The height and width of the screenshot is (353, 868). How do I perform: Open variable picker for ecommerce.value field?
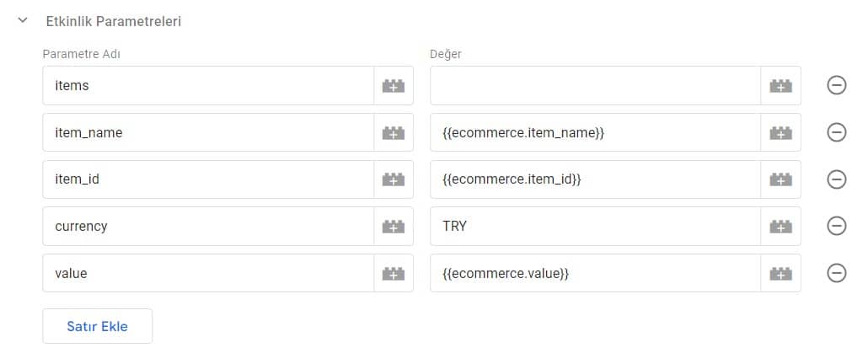(780, 273)
